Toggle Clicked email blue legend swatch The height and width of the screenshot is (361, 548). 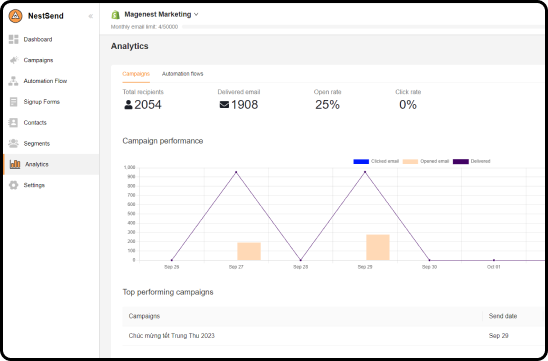pyautogui.click(x=361, y=161)
